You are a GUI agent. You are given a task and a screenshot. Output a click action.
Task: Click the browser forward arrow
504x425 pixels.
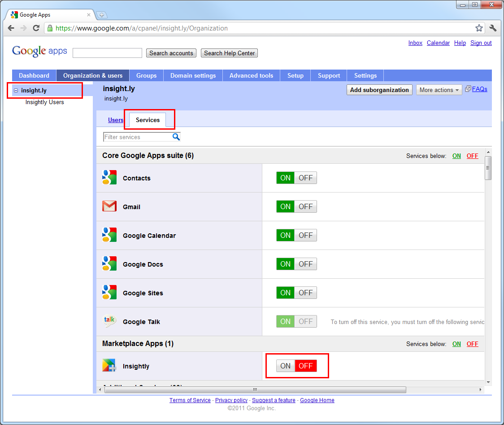coord(23,28)
